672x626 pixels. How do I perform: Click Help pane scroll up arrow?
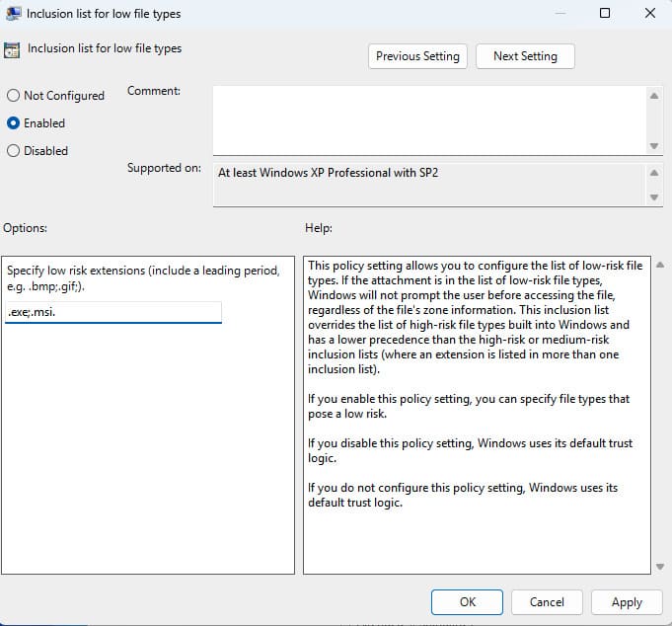click(660, 265)
